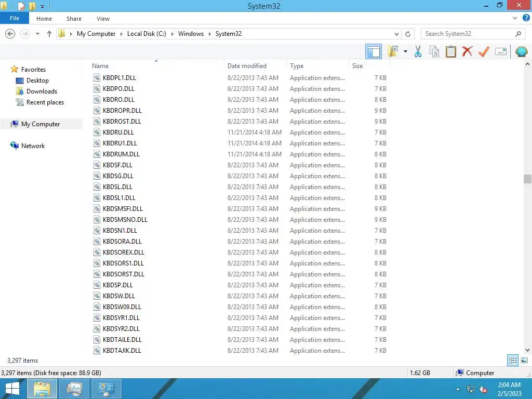The image size is (532, 399).
Task: Open Downloads in the navigation pane
Action: (42, 91)
